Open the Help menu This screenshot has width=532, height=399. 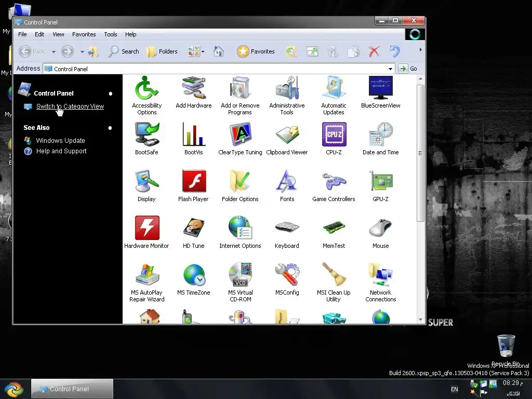coord(130,34)
